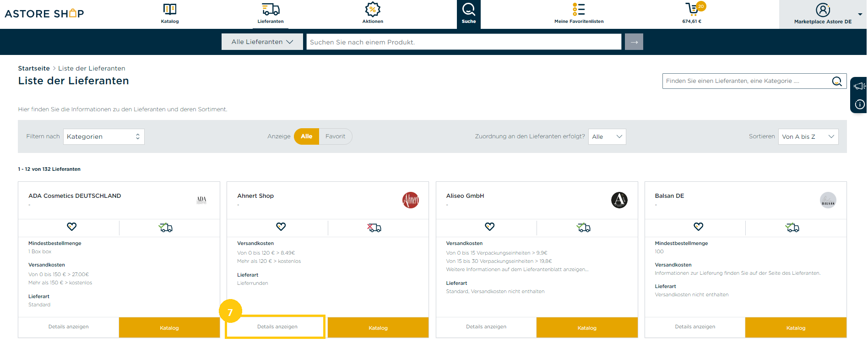
Task: Switch display to Favorit
Action: [335, 136]
